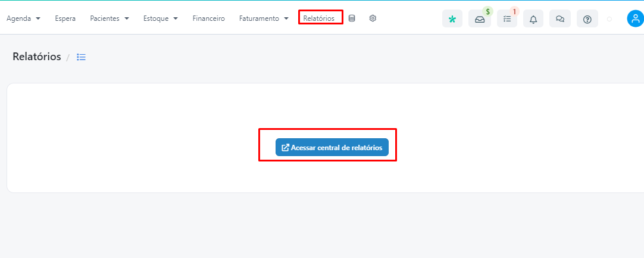Viewport: 644px width, 258px height.
Task: Expand the Agenda dropdown menu
Action: coord(23,18)
